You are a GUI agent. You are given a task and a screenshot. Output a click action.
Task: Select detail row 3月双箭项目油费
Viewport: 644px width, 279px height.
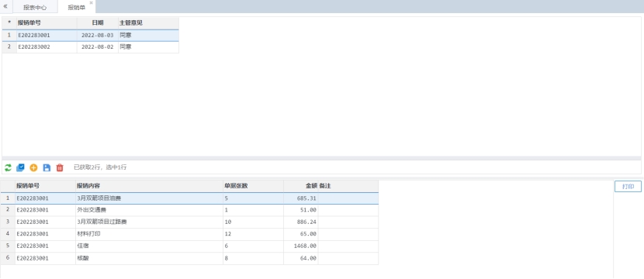[x=189, y=198]
